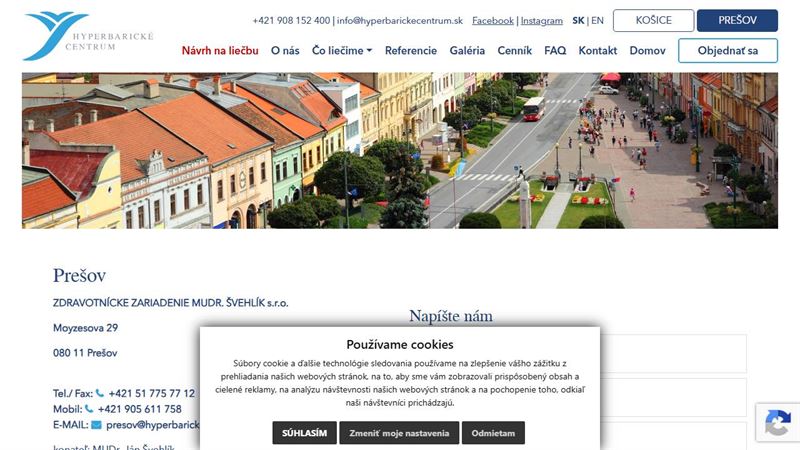Screen dimensions: 800x450
Task: Switch language to EN
Action: click(597, 21)
